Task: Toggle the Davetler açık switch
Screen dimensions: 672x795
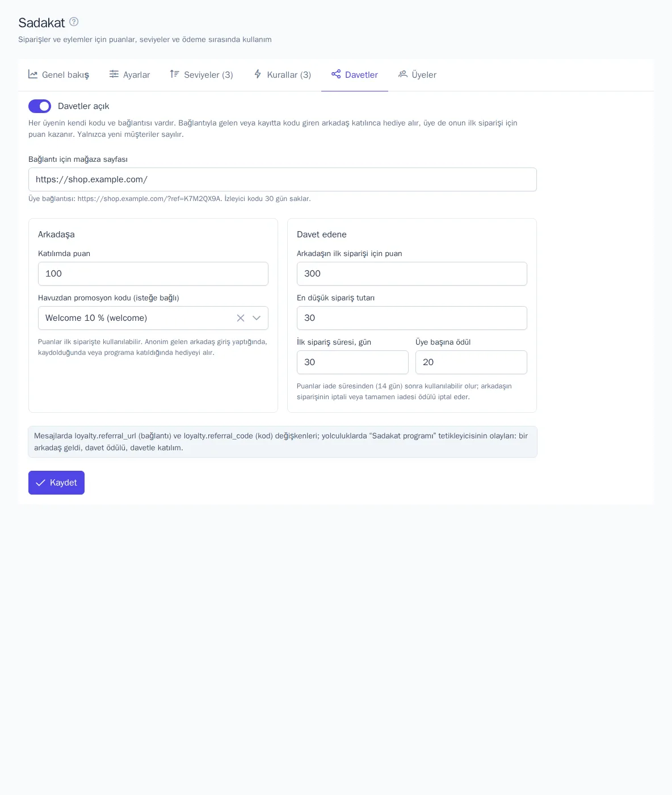Action: pyautogui.click(x=40, y=106)
